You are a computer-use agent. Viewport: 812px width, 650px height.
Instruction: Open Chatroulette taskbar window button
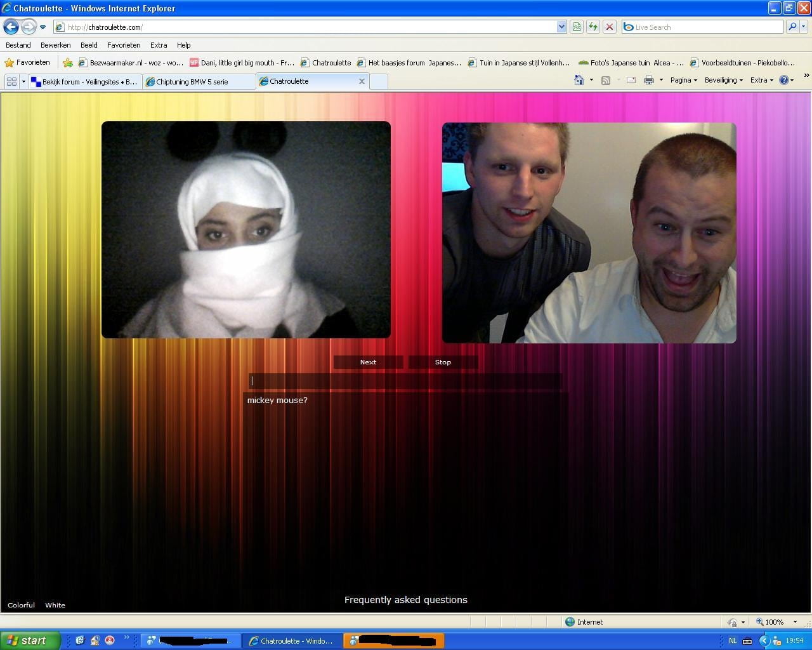pos(292,641)
